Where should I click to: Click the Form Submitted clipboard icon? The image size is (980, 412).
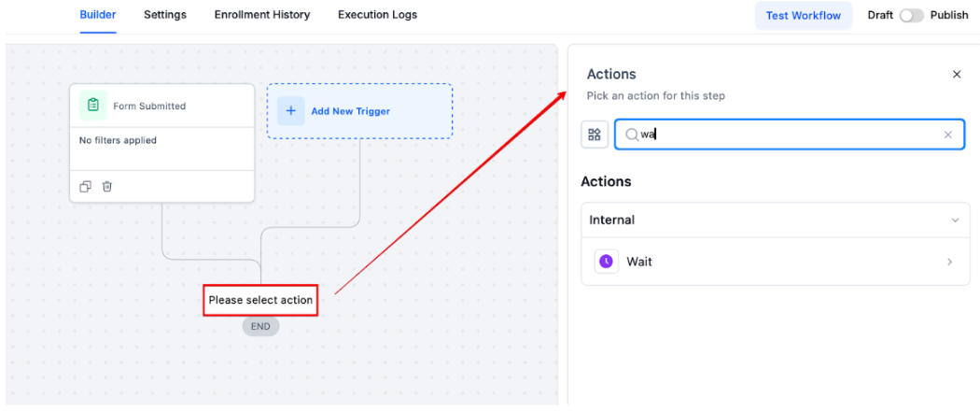93,105
